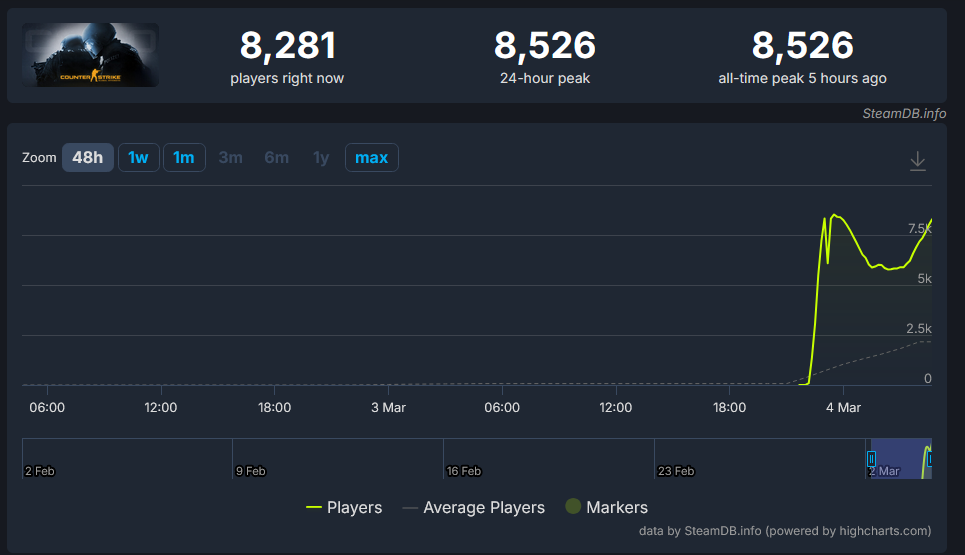
Task: Click the Markers legend circle icon
Action: [x=573, y=507]
